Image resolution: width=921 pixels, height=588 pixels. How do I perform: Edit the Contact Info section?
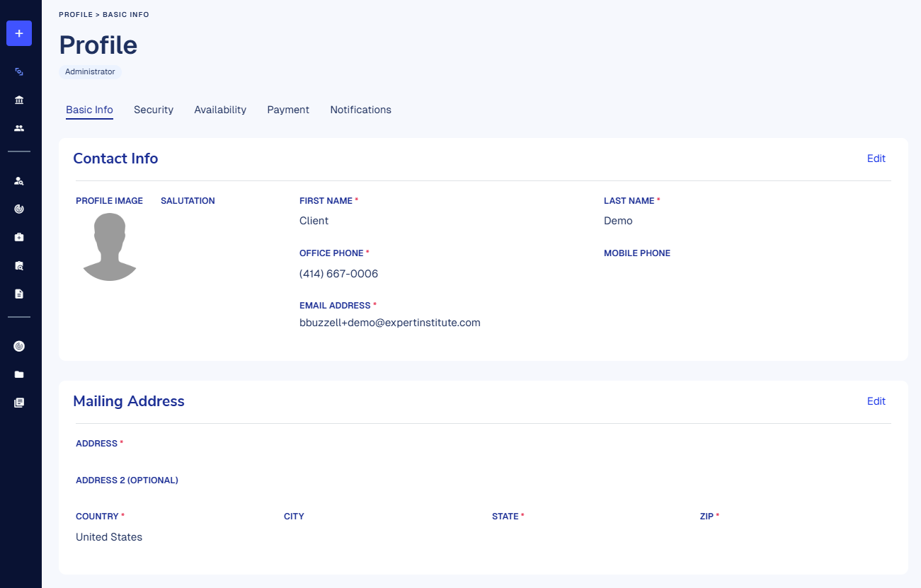876,158
